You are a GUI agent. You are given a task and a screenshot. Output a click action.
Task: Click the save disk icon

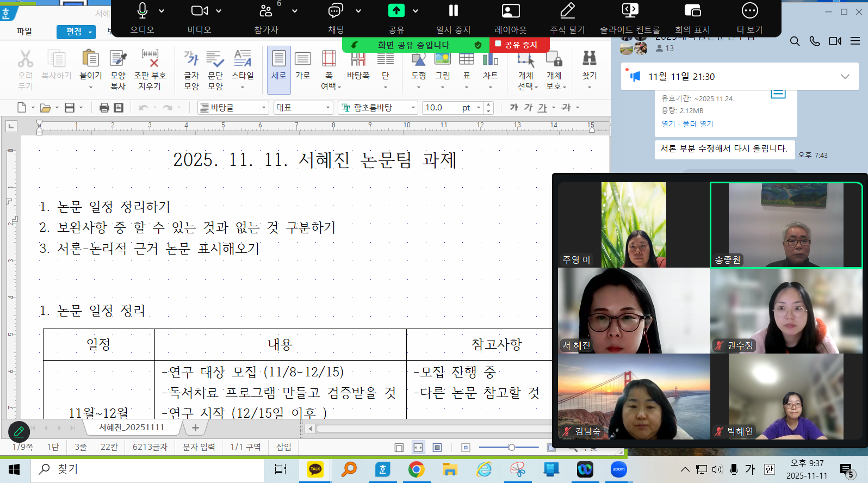point(70,108)
